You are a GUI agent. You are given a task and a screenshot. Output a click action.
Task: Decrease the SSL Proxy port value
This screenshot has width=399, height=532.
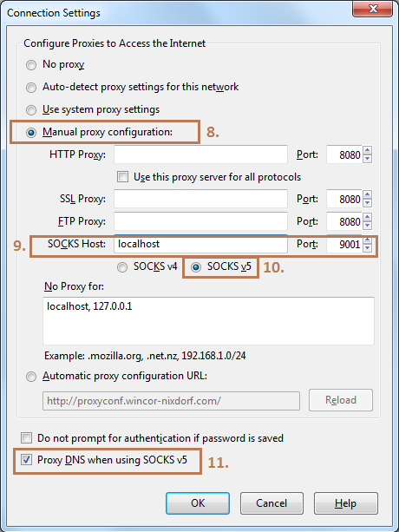coord(368,203)
